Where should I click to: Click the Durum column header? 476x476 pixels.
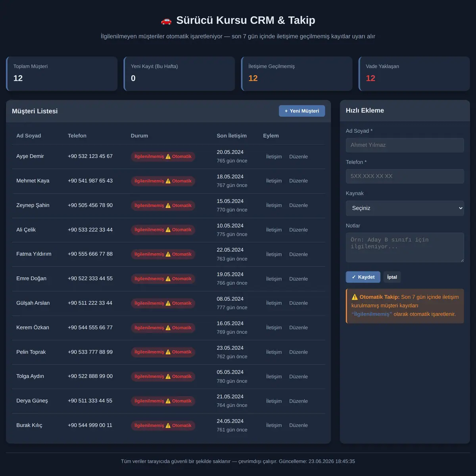[139, 136]
